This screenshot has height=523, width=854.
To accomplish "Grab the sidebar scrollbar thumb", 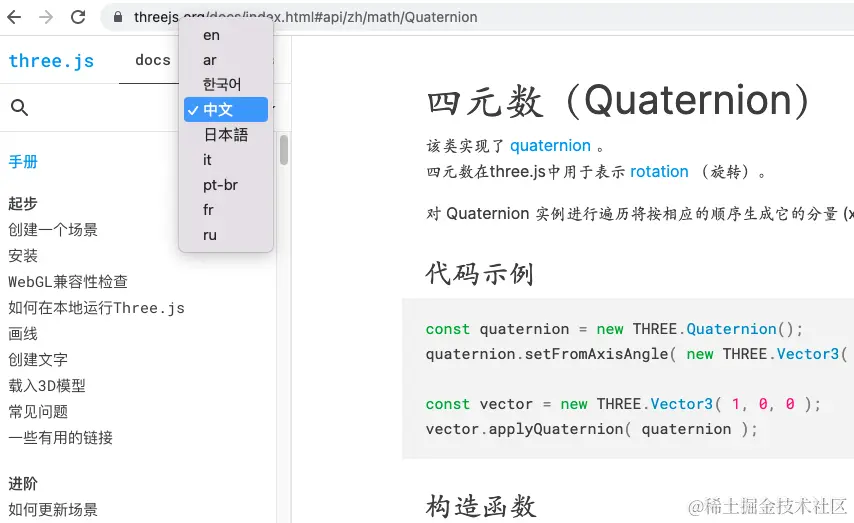I will pos(284,150).
